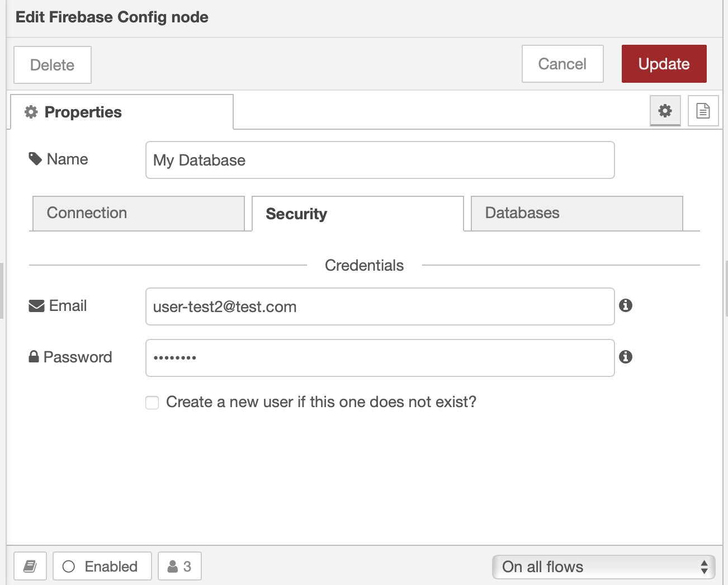Open node description document icon
Screen dimensions: 728x585
(703, 110)
